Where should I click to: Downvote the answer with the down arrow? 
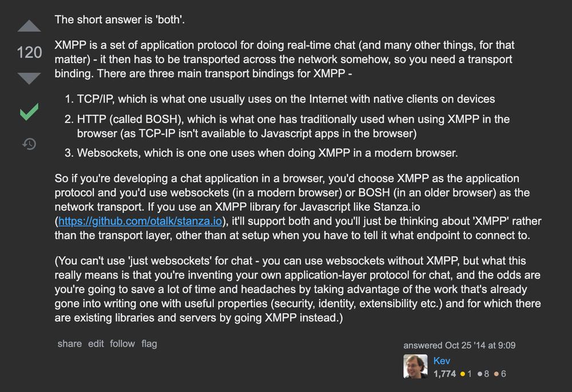[x=29, y=78]
